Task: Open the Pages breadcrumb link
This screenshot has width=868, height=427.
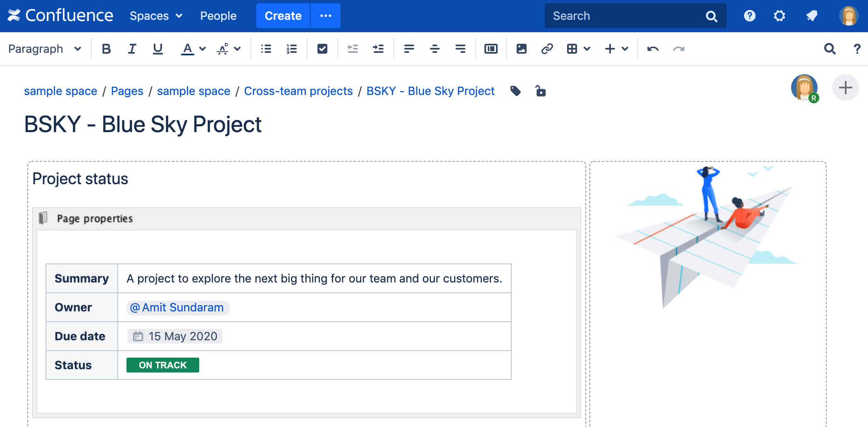Action: (x=127, y=91)
